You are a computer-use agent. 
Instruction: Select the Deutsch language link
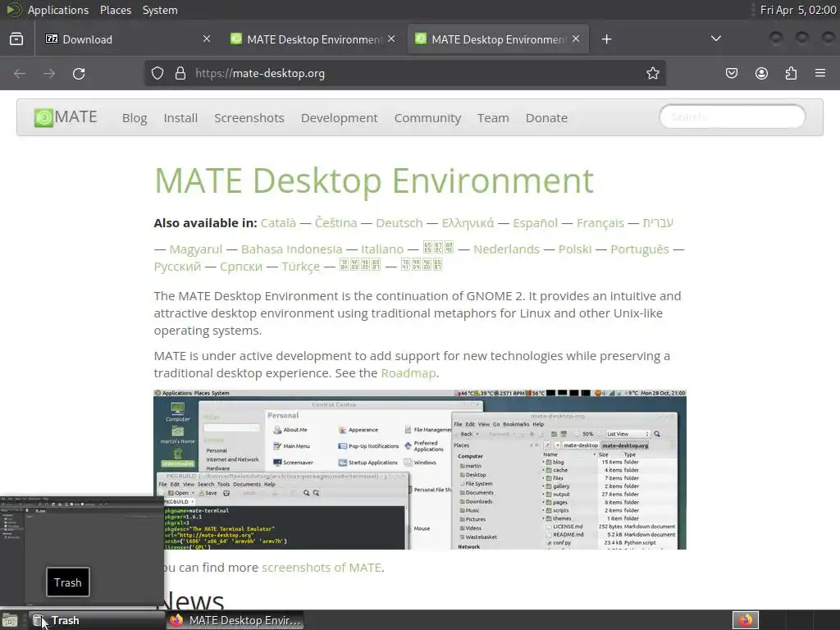tap(399, 223)
